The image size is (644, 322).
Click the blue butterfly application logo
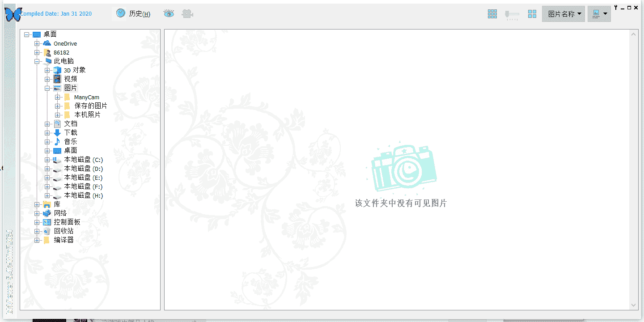click(13, 14)
